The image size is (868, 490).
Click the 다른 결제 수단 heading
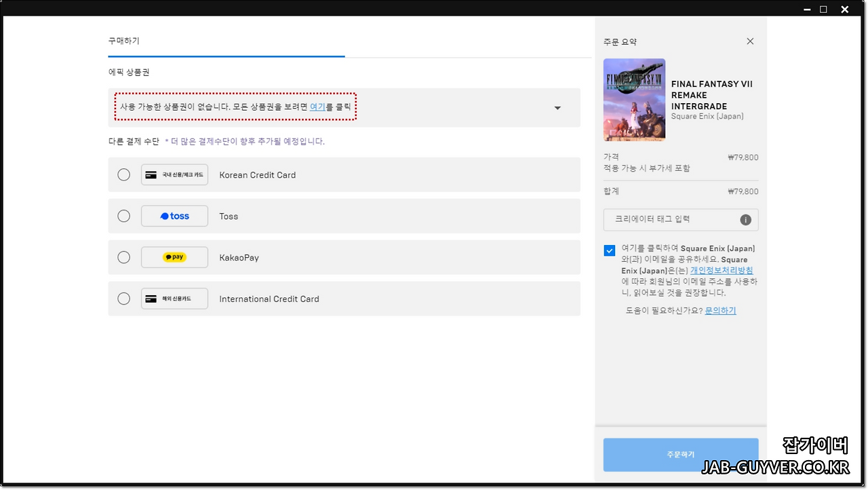click(134, 141)
